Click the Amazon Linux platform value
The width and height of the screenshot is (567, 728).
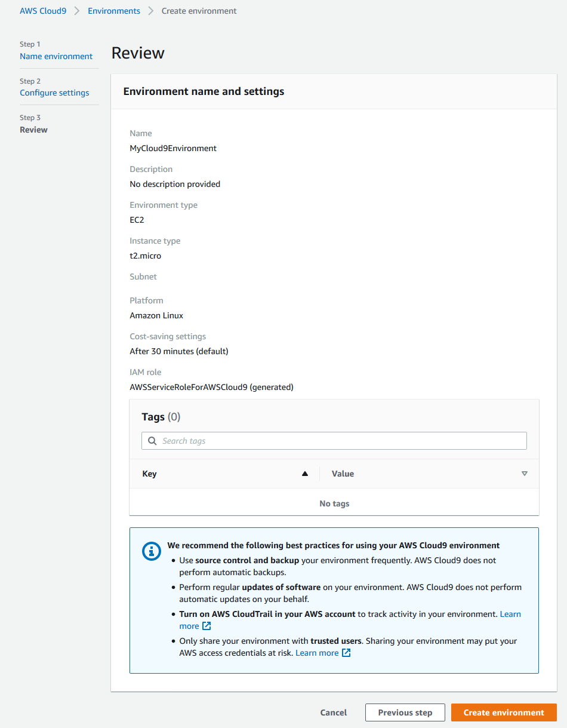point(156,315)
